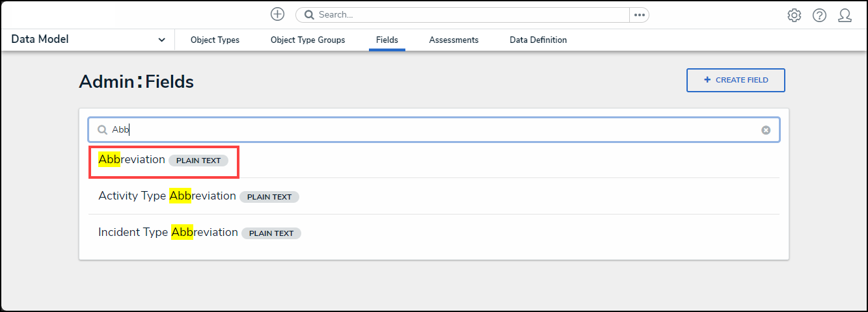Expand the Data Model dropdown
Image resolution: width=868 pixels, height=312 pixels.
pyautogui.click(x=161, y=40)
